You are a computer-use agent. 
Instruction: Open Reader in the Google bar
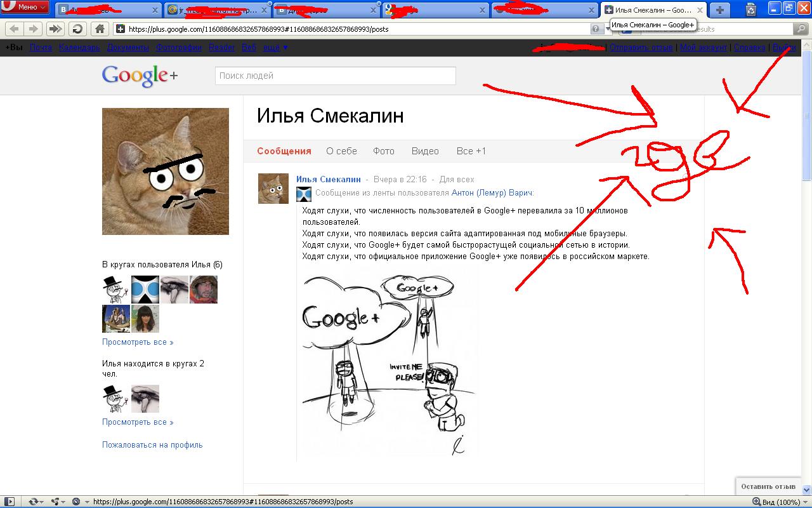tap(221, 48)
